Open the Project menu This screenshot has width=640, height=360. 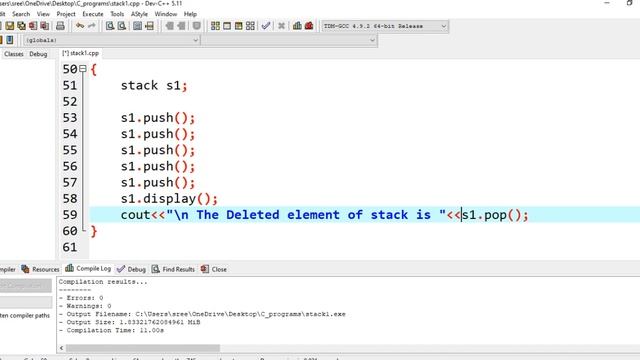point(66,14)
